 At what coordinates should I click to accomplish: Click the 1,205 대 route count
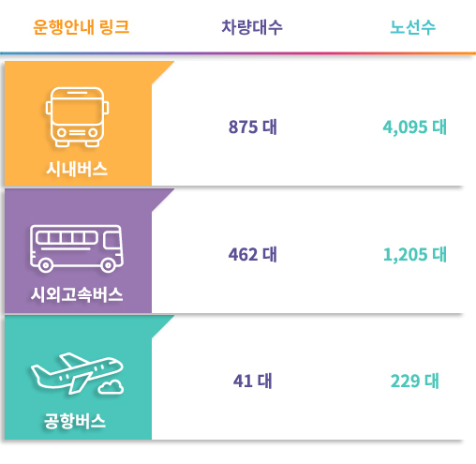coord(415,254)
